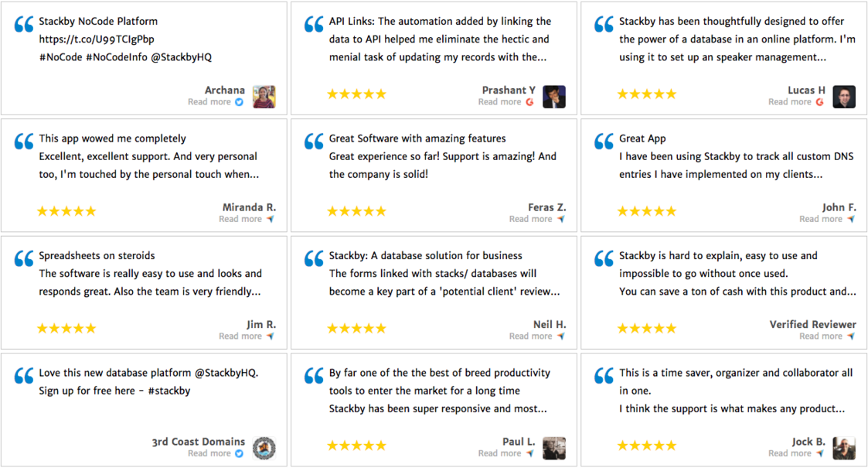The width and height of the screenshot is (868, 468).
Task: Click the Capterra icon on Neil H.'s review
Action: tap(561, 336)
